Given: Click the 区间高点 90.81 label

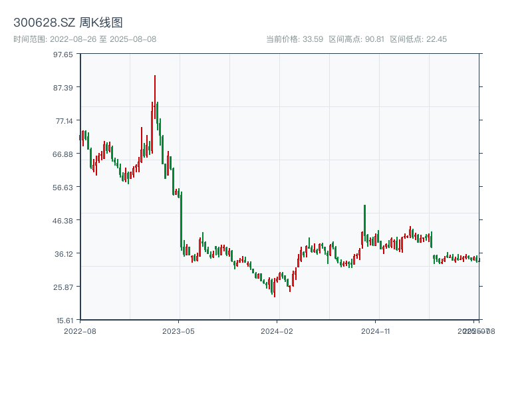Looking at the screenshot, I should [x=356, y=39].
